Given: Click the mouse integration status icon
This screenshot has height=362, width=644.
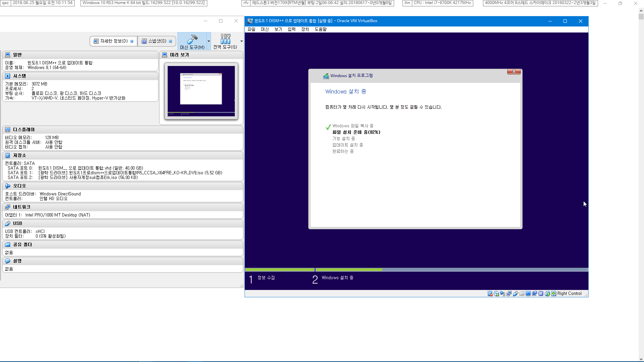Looking at the screenshot, I should (547, 294).
